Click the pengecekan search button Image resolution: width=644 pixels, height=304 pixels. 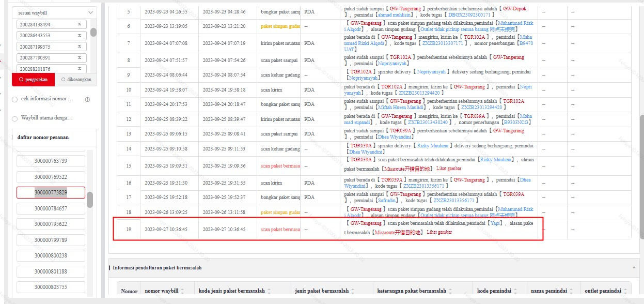33,80
